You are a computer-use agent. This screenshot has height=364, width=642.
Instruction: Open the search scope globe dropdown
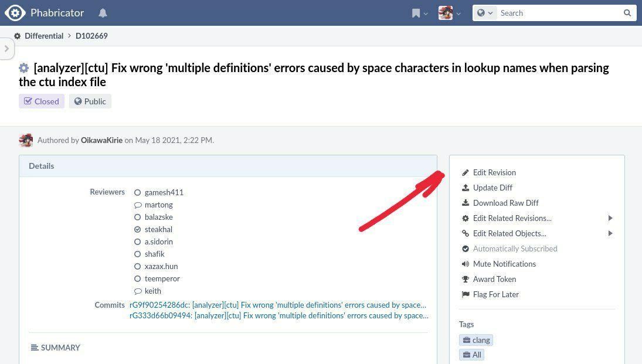pos(485,13)
